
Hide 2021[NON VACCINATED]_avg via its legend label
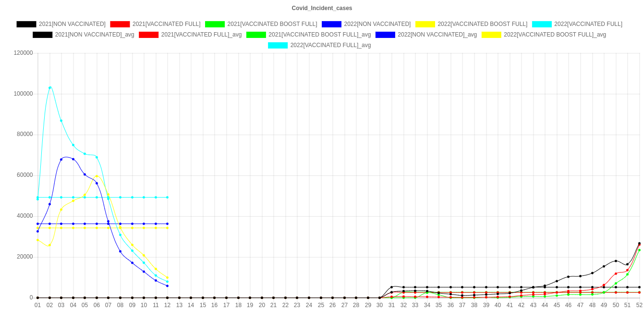(x=95, y=35)
